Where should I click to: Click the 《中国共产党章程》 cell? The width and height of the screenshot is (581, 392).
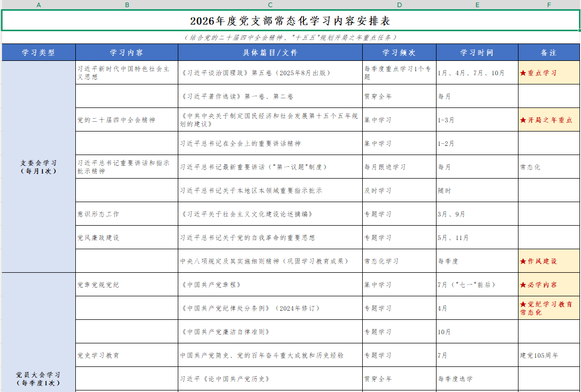270,285
